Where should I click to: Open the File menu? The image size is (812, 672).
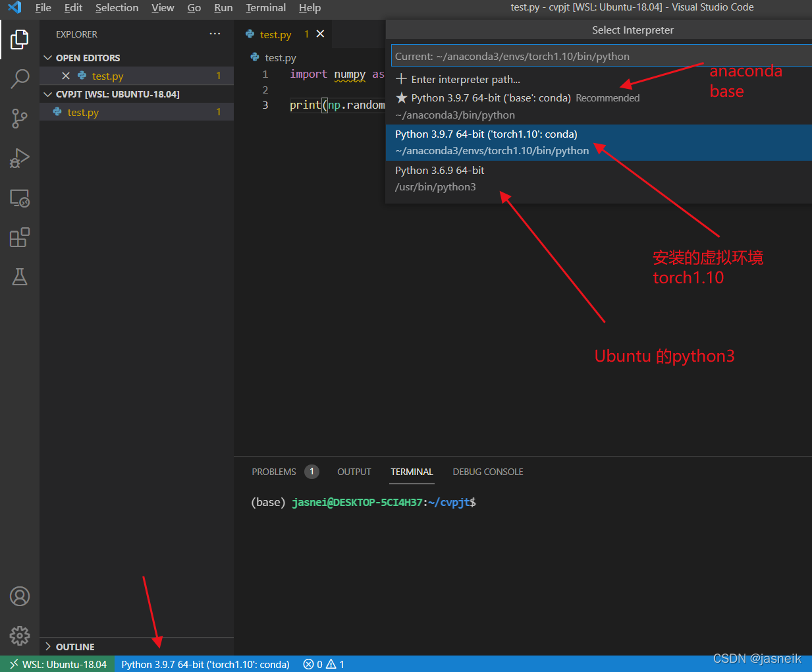[43, 8]
